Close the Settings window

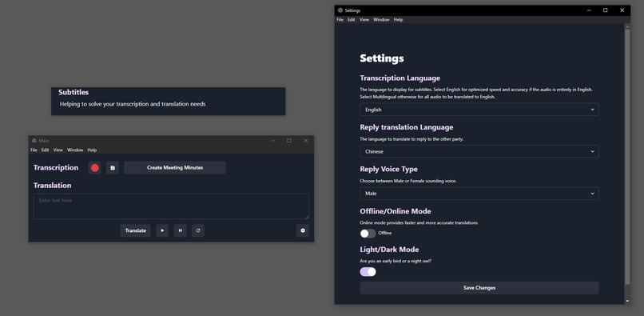click(622, 10)
